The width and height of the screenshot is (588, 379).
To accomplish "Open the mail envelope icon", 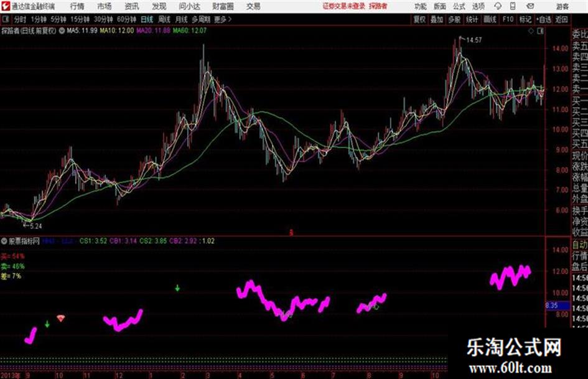I will pyautogui.click(x=530, y=6).
